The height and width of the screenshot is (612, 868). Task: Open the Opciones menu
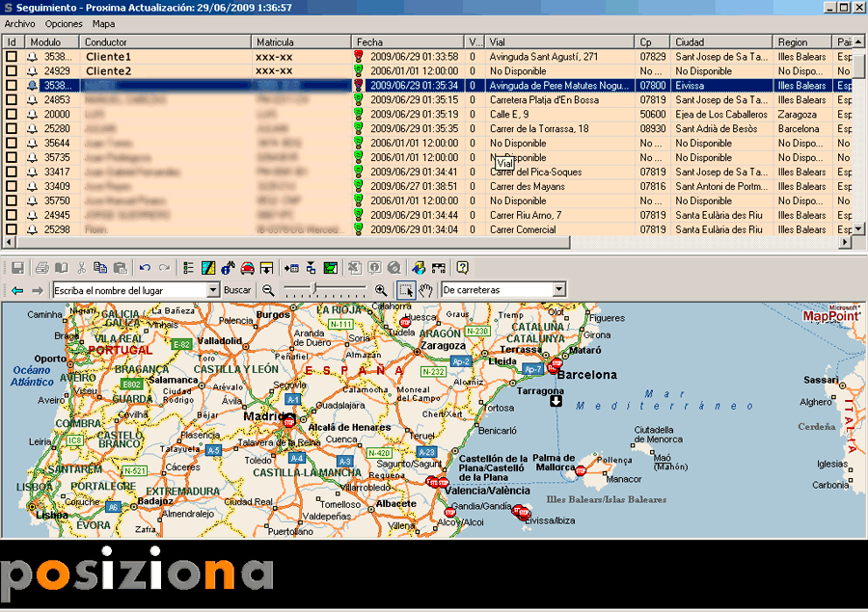tap(64, 24)
